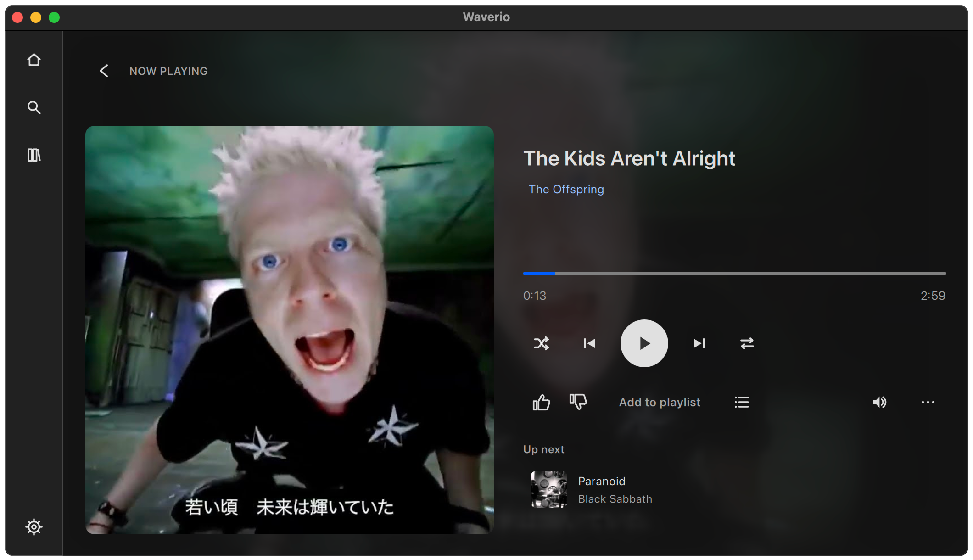Like the song with thumbs up
Screen dimensions: 973x560
(x=542, y=403)
